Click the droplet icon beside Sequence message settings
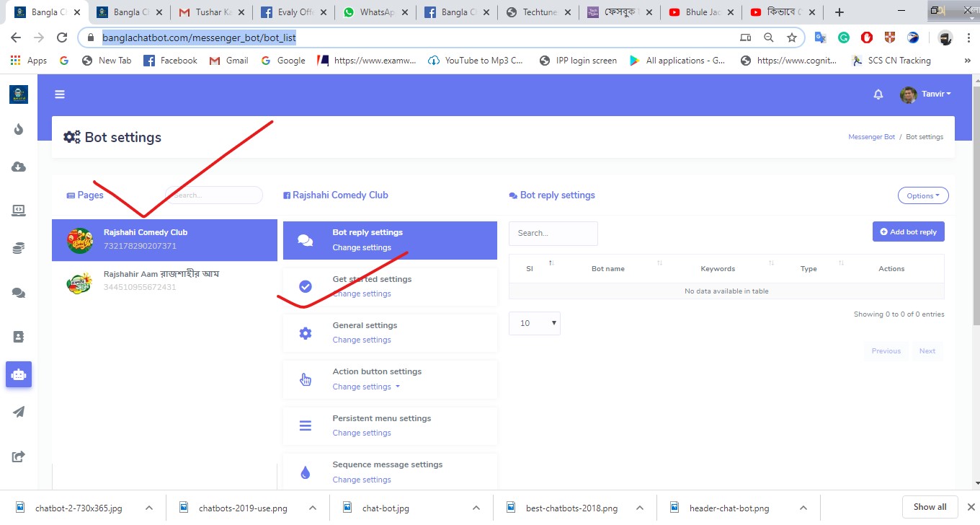The image size is (980, 525). (306, 472)
